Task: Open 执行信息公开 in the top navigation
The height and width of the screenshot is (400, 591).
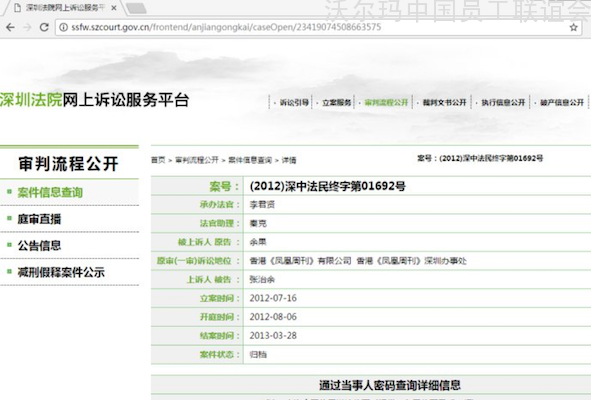Action: pos(503,102)
